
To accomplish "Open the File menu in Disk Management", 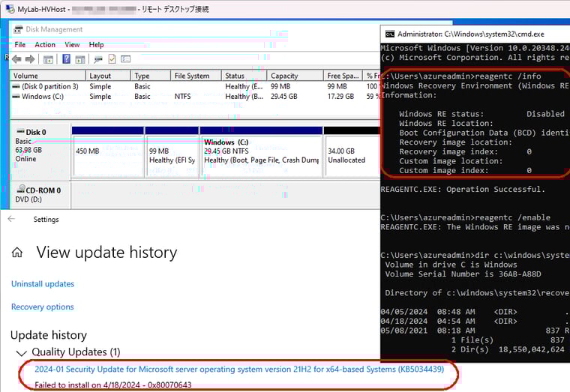I will tap(20, 45).
